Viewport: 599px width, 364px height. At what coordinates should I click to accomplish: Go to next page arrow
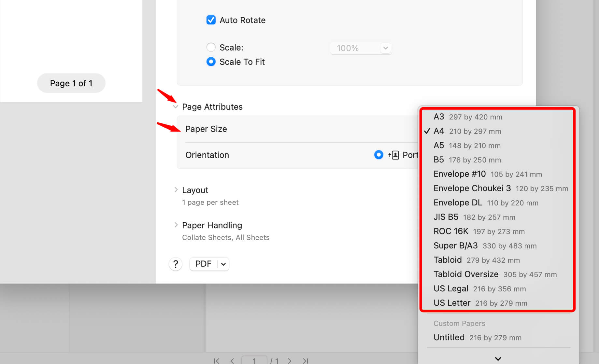click(x=289, y=361)
